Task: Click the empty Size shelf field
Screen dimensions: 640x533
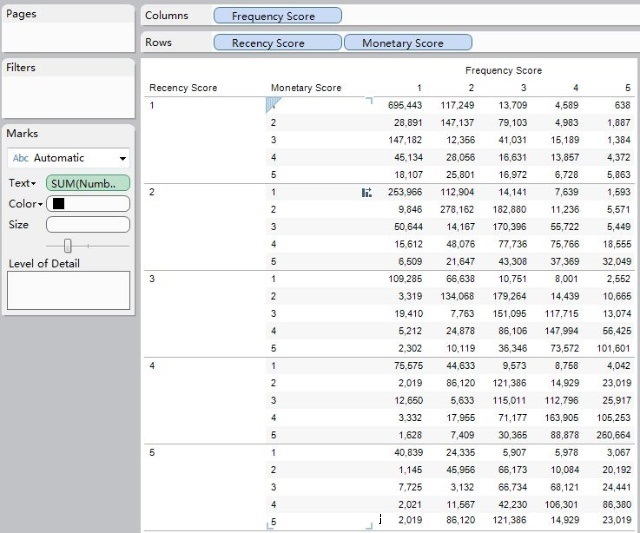Action: (x=88, y=225)
